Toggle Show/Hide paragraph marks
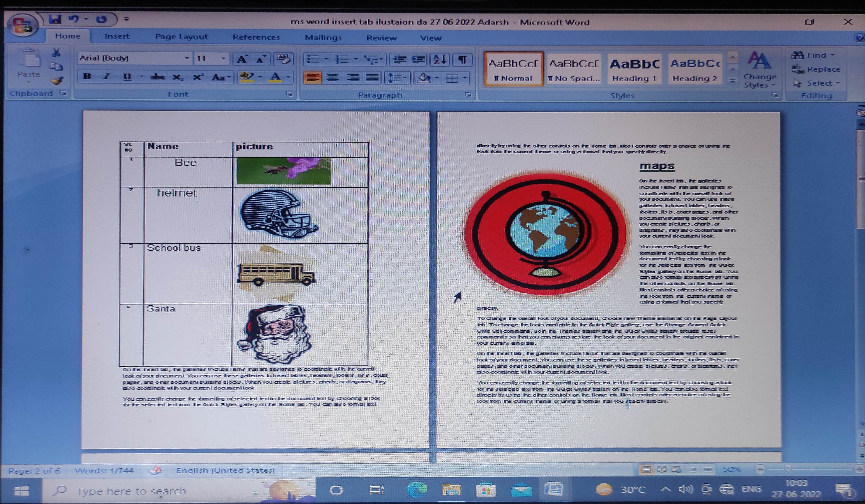 tap(462, 60)
